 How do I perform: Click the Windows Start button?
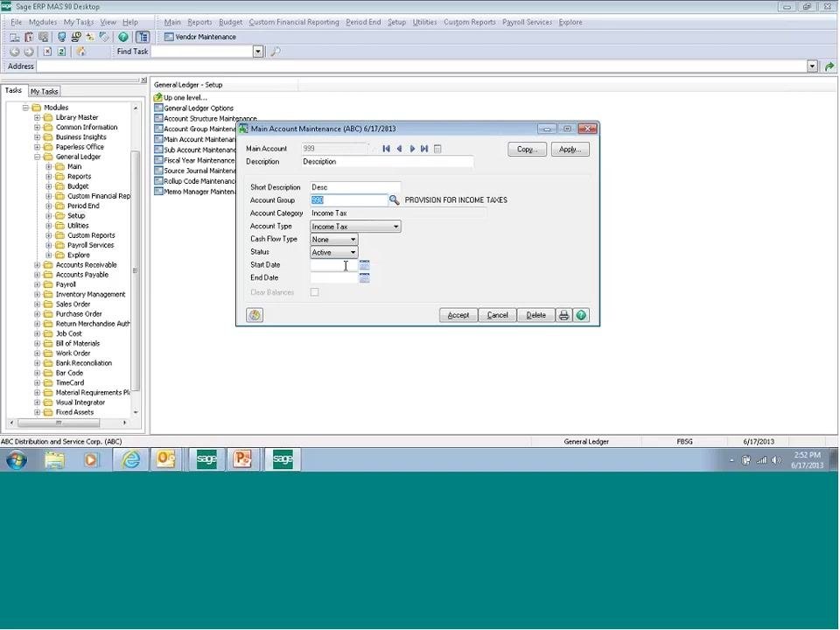point(17,459)
